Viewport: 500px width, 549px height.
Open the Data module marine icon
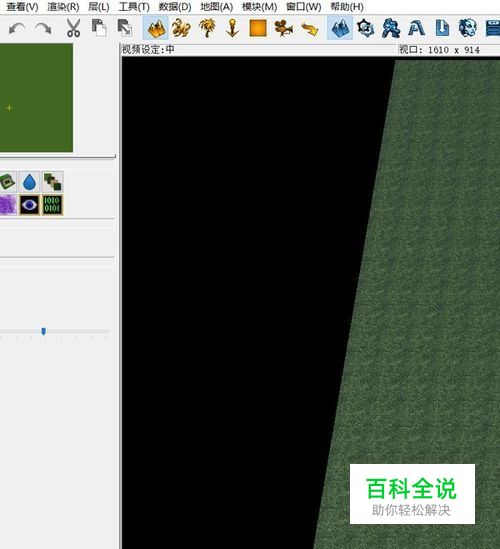(x=391, y=28)
